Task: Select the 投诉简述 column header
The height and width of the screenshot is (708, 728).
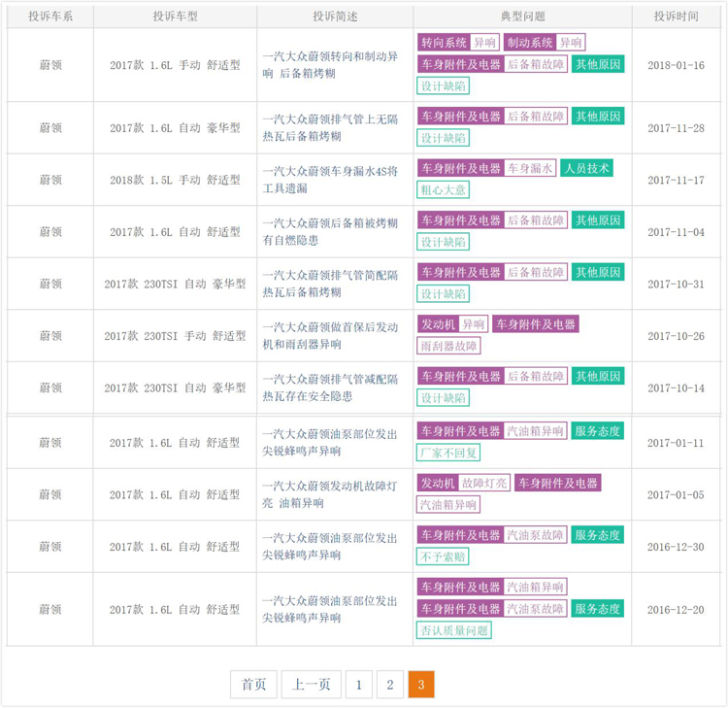Action: (x=335, y=17)
